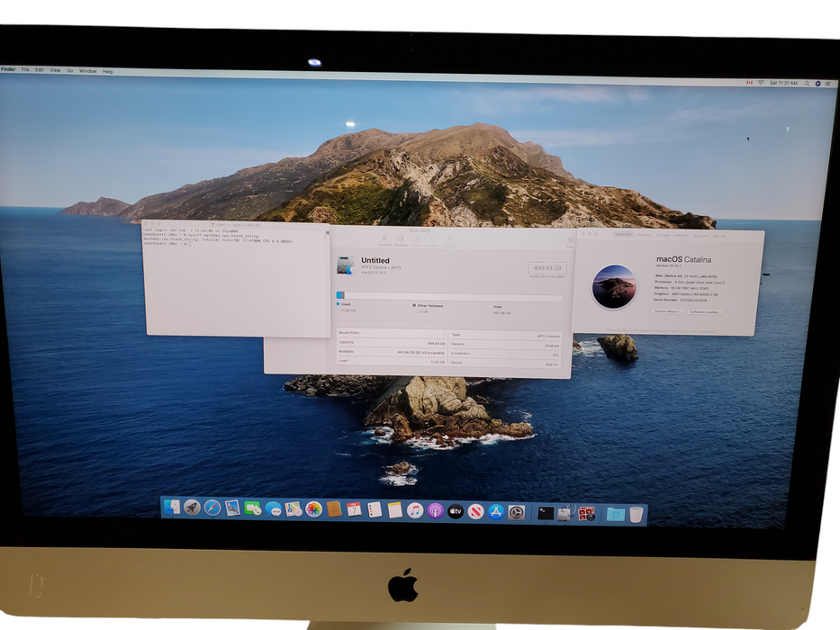Click Erase in Disk Utility toolbar

click(x=417, y=241)
